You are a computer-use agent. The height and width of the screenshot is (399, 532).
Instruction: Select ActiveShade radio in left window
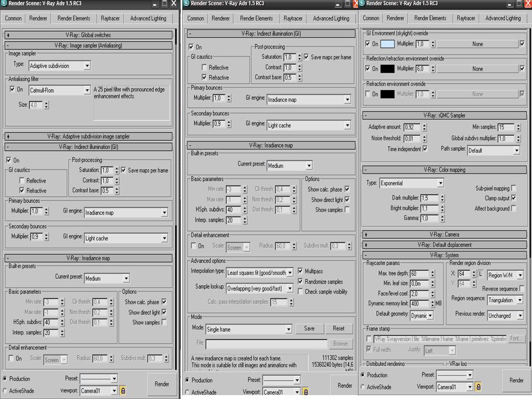5,391
